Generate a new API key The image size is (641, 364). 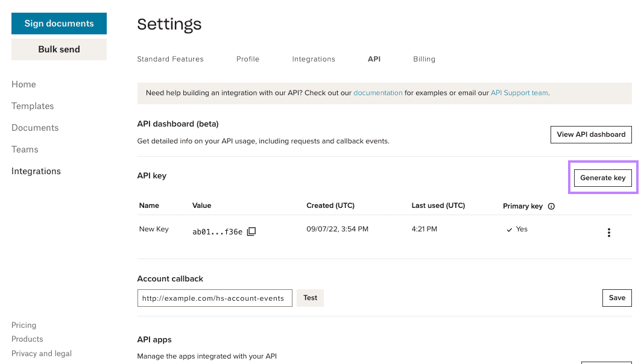[602, 178]
